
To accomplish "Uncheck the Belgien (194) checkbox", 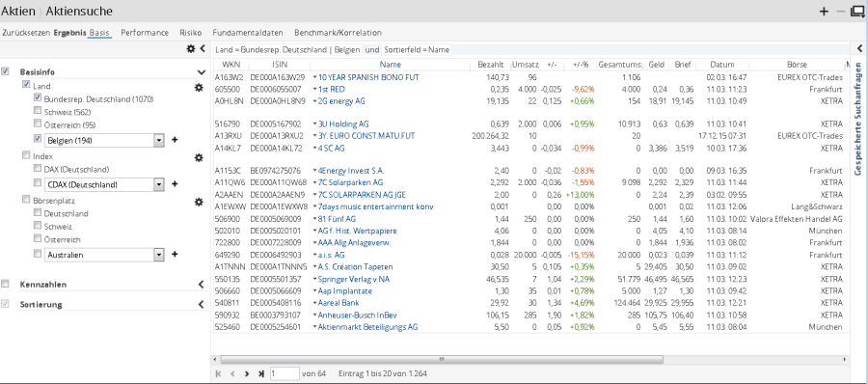I will (x=37, y=138).
